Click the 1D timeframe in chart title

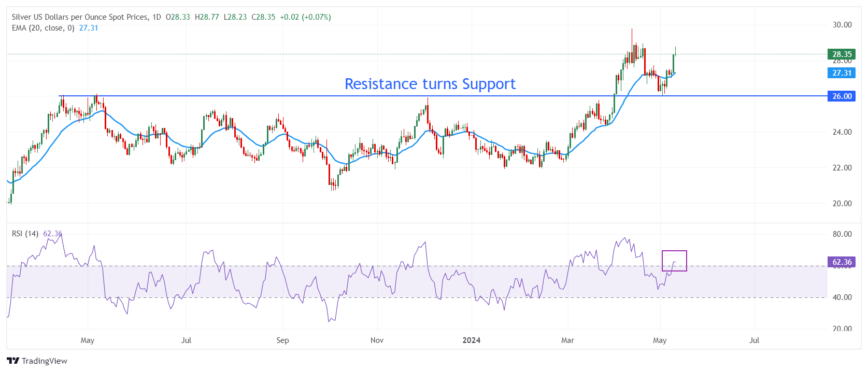point(156,17)
